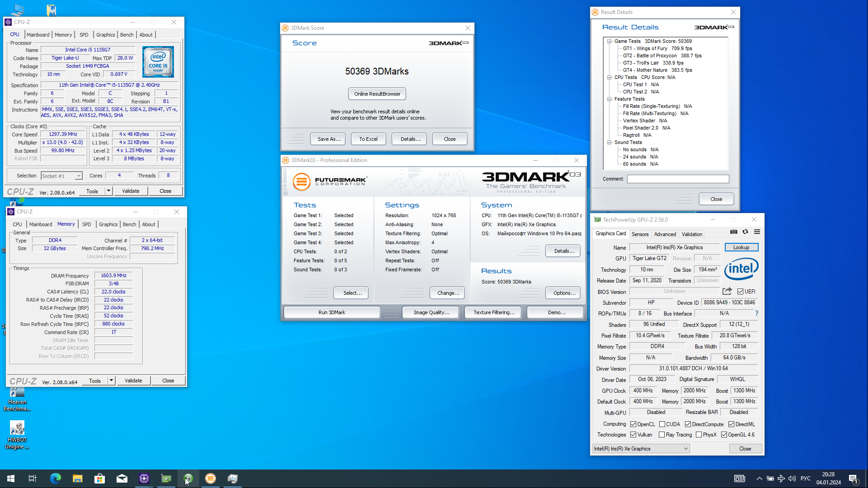This screenshot has height=488, width=868.
Task: Click the airplane mode network tray icon
Action: (x=781, y=479)
